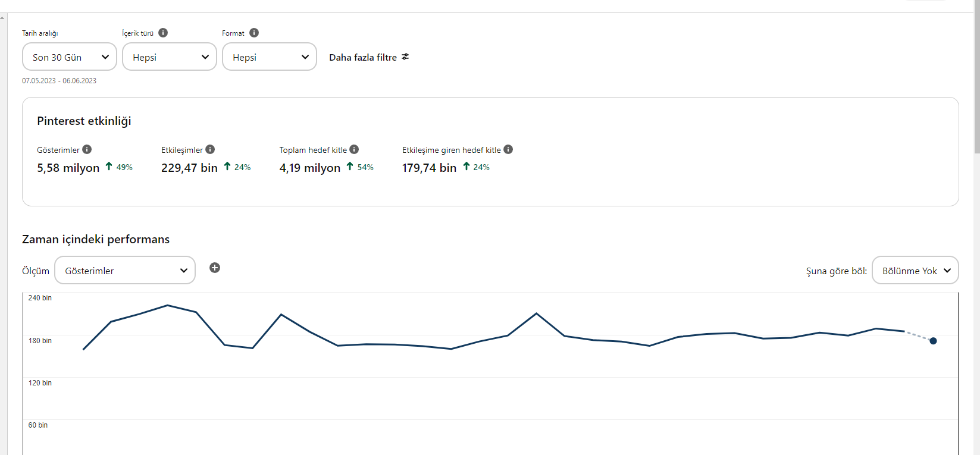Click info icon next to İçerik türü
The image size is (980, 455).
coord(163,33)
